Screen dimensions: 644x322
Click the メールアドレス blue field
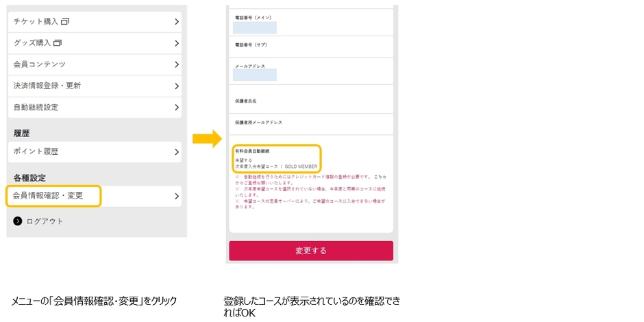point(254,75)
